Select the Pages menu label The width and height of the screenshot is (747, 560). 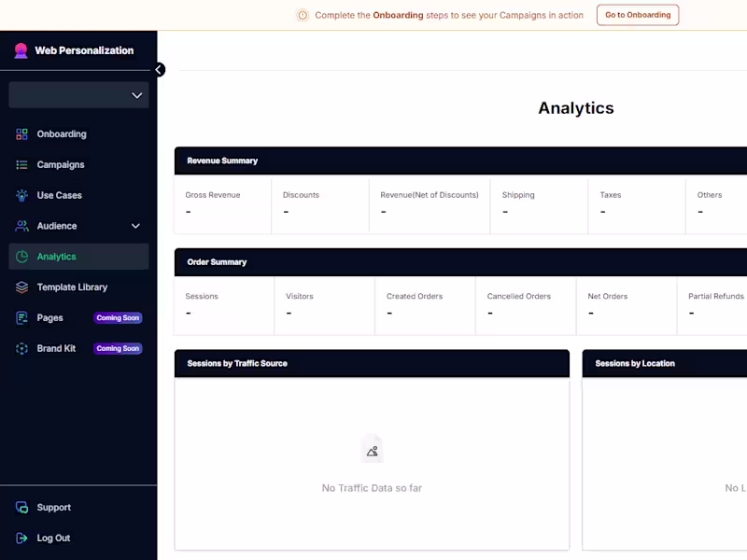[50, 317]
